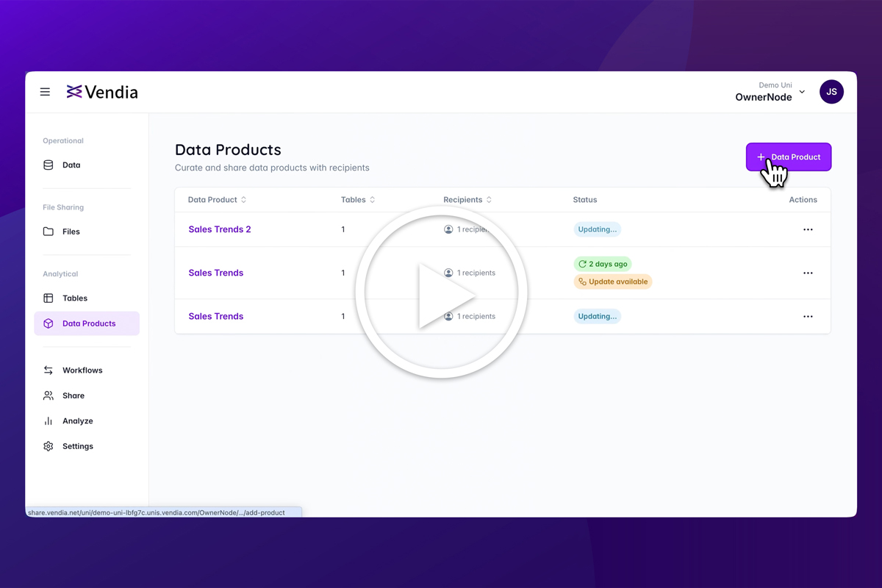Click the Demo Uni label
The image size is (882, 588).
point(775,85)
